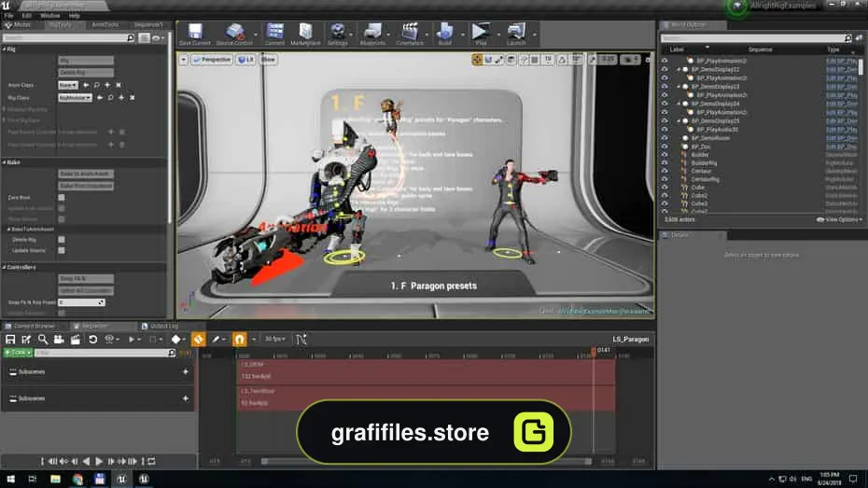Open the Windows Start button
This screenshot has height=488, width=868.
pos(10,480)
